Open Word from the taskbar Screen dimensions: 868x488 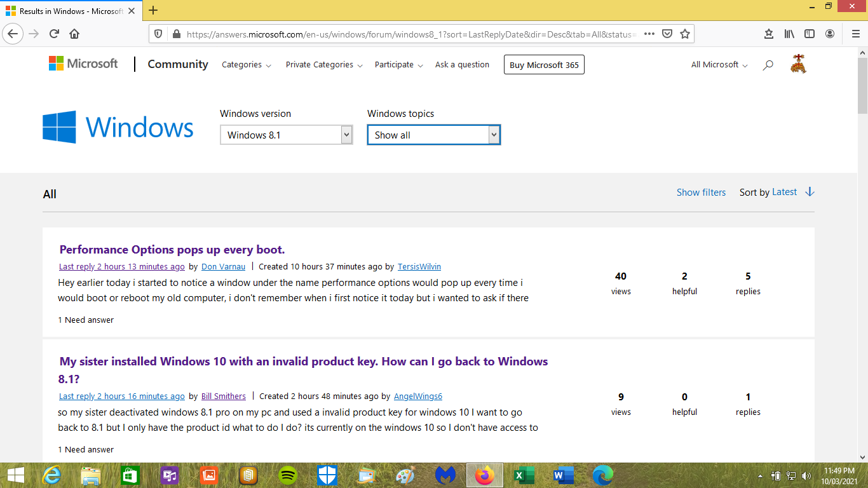(x=564, y=475)
